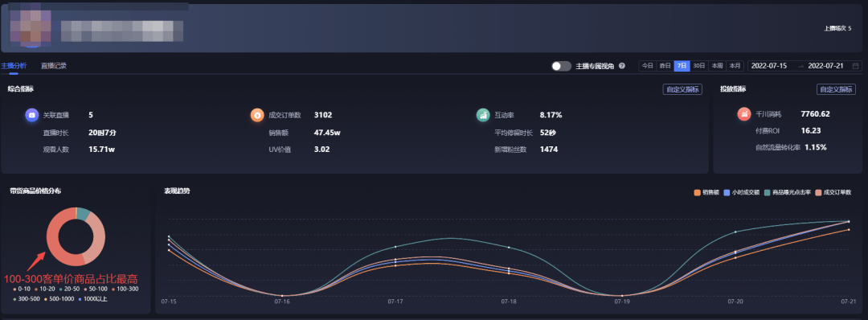
Task: Click 平均停留时长 value 52秒
Action: pos(548,133)
